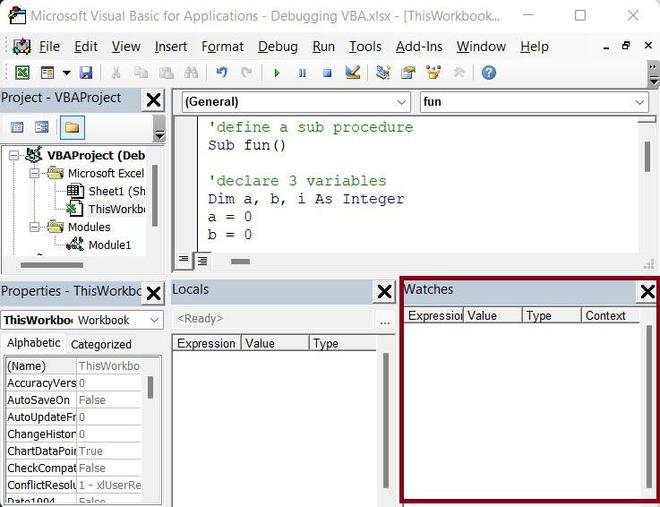Viewport: 660px width, 507px height.
Task: Save the workbook with floppy disk icon
Action: (x=86, y=72)
